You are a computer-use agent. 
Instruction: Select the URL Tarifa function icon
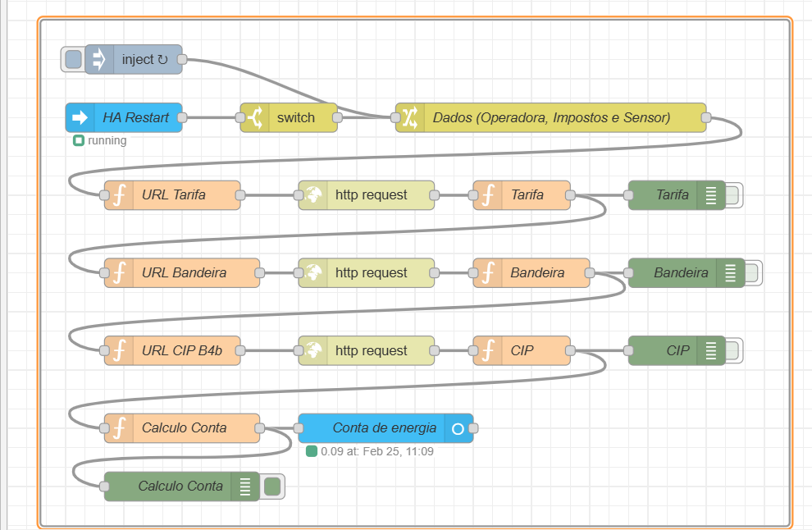(119, 195)
